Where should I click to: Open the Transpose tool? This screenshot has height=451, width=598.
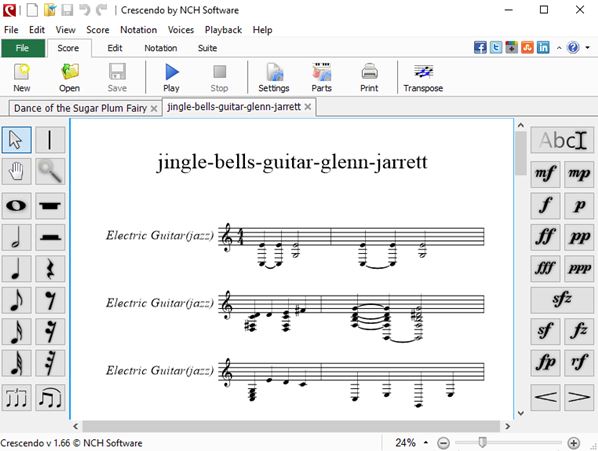423,77
